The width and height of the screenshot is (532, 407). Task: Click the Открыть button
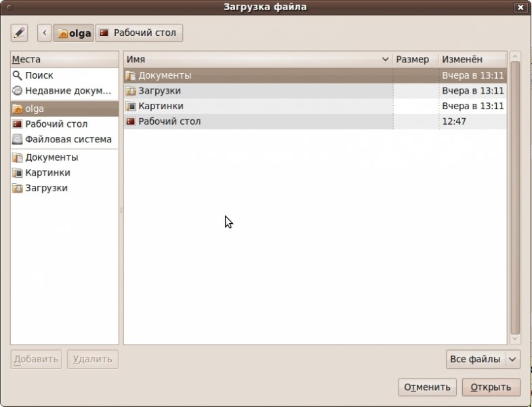point(491,387)
